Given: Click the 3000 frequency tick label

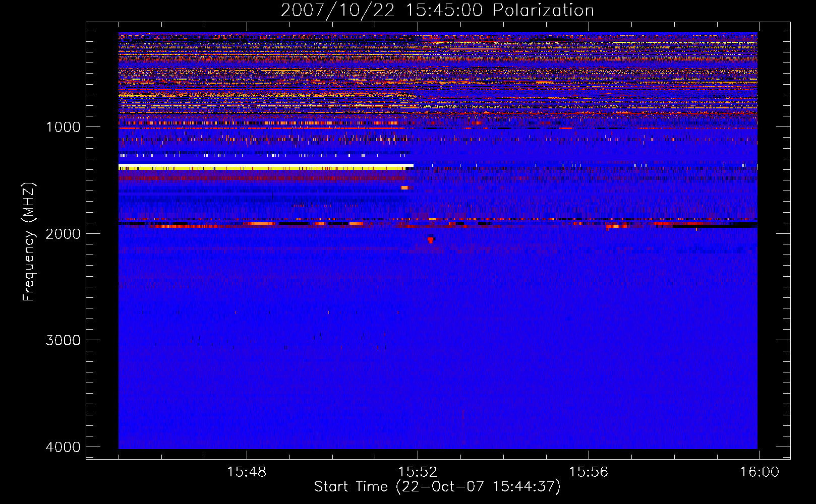Looking at the screenshot, I should click(63, 340).
